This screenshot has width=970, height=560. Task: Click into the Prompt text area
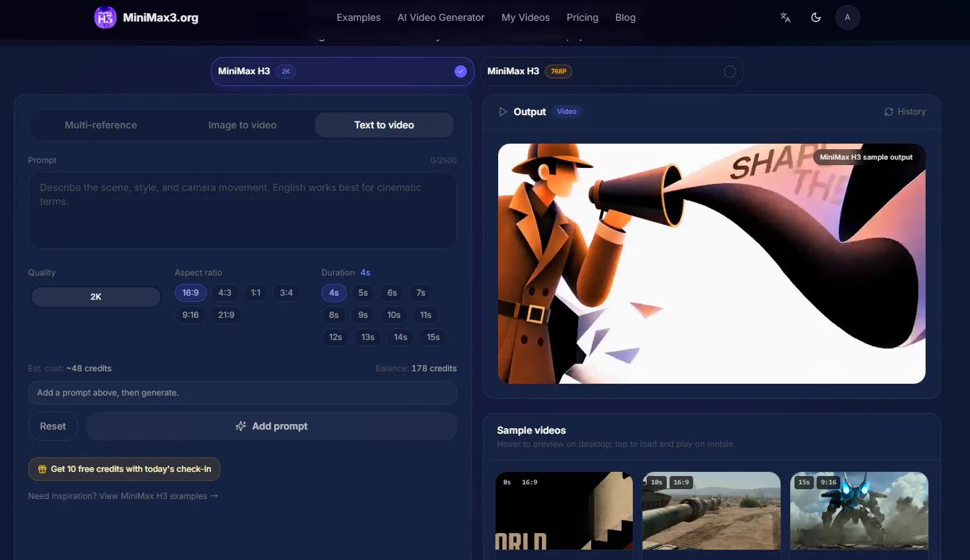[242, 210]
